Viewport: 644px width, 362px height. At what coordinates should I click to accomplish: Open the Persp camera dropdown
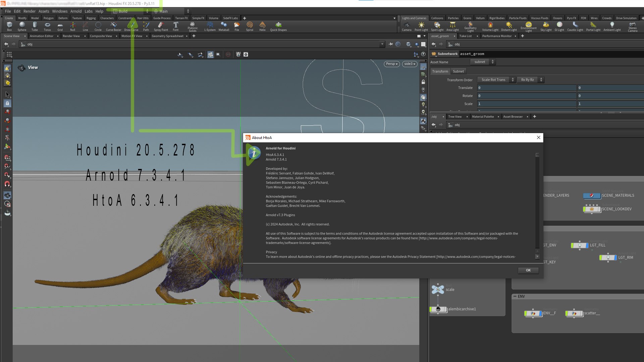pyautogui.click(x=392, y=64)
